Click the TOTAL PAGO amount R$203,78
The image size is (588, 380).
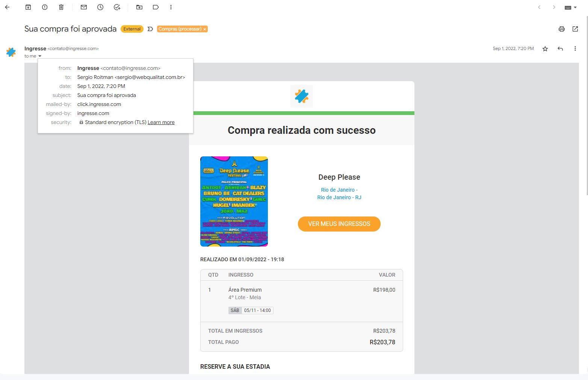[x=382, y=342]
